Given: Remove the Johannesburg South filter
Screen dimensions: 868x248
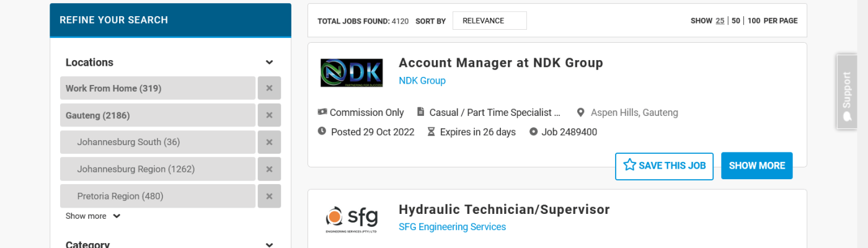Looking at the screenshot, I should [x=269, y=142].
